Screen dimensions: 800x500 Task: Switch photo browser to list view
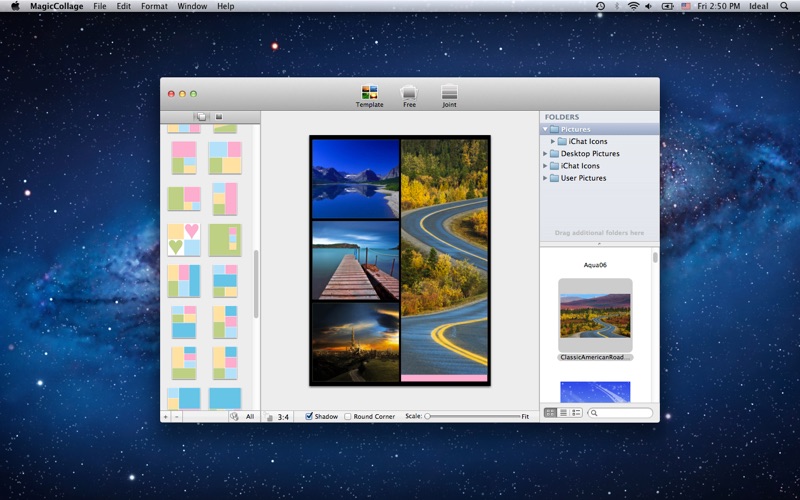563,412
